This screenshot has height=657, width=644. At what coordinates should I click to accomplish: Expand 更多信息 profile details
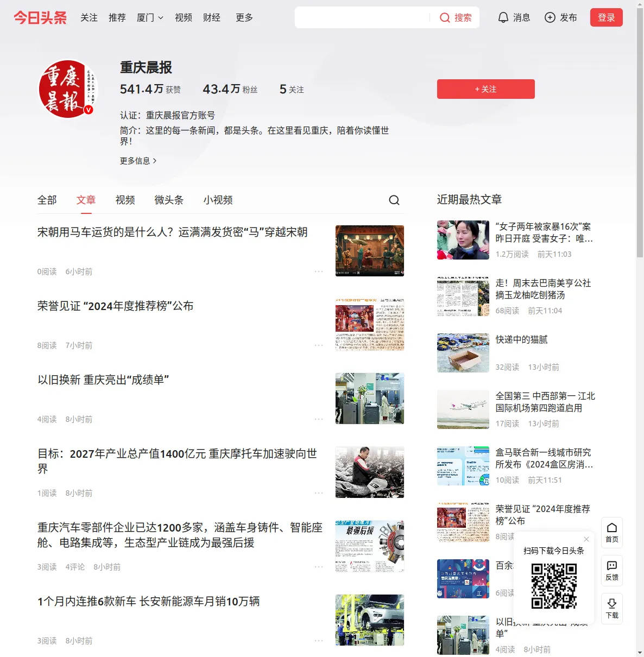pos(138,161)
